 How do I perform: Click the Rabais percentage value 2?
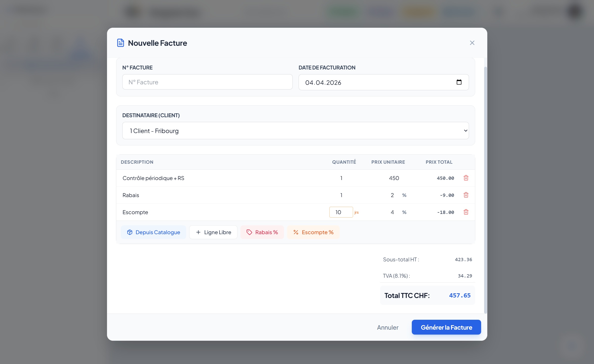point(392,195)
